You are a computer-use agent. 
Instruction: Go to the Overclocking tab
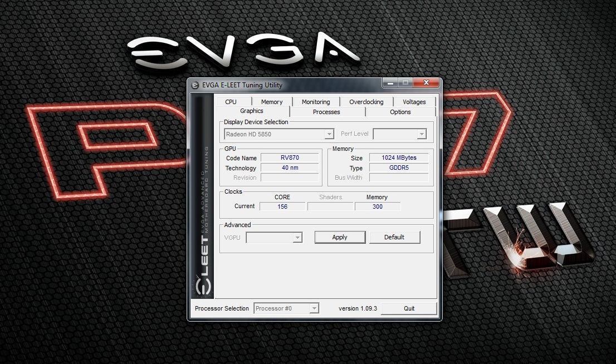(x=366, y=102)
